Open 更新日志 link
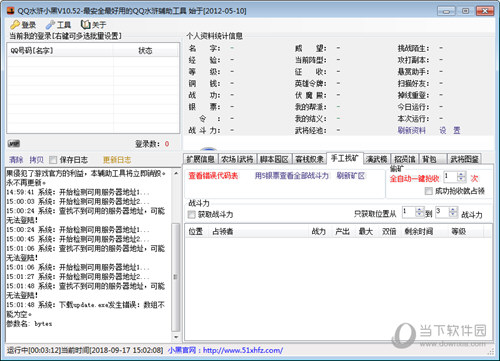This screenshot has height=361, width=500. (117, 160)
